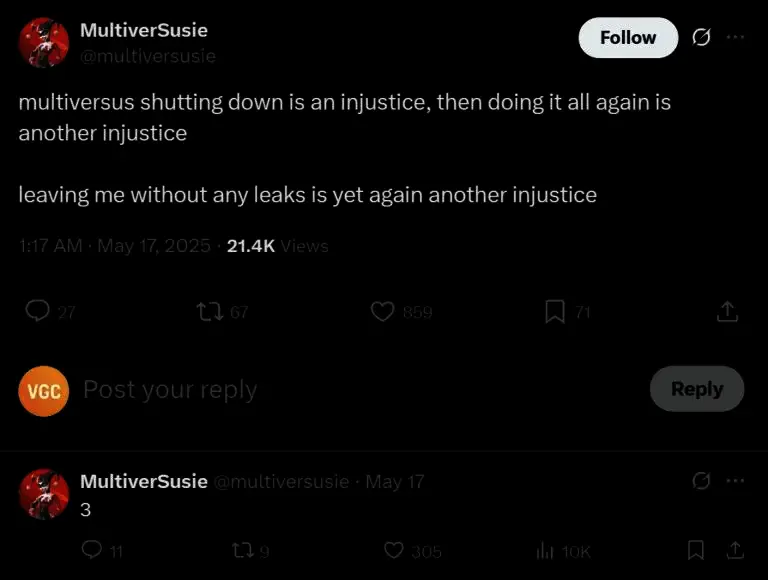The height and width of the screenshot is (580, 768).
Task: Reply to the "3" comment
Action: (x=92, y=550)
